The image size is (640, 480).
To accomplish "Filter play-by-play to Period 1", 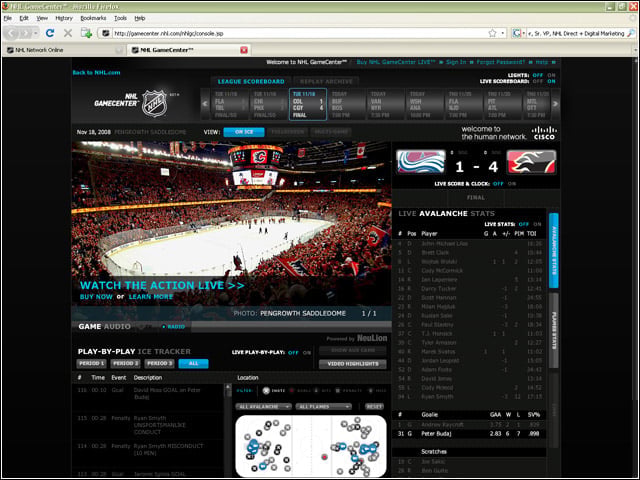I will pyautogui.click(x=91, y=363).
